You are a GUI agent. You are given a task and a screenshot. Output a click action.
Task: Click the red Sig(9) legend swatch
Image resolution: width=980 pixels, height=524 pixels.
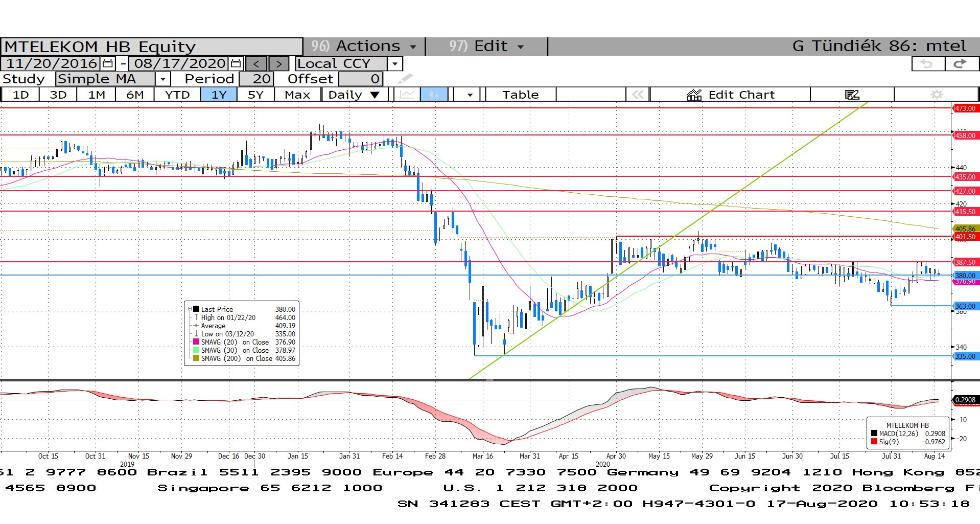click(874, 442)
